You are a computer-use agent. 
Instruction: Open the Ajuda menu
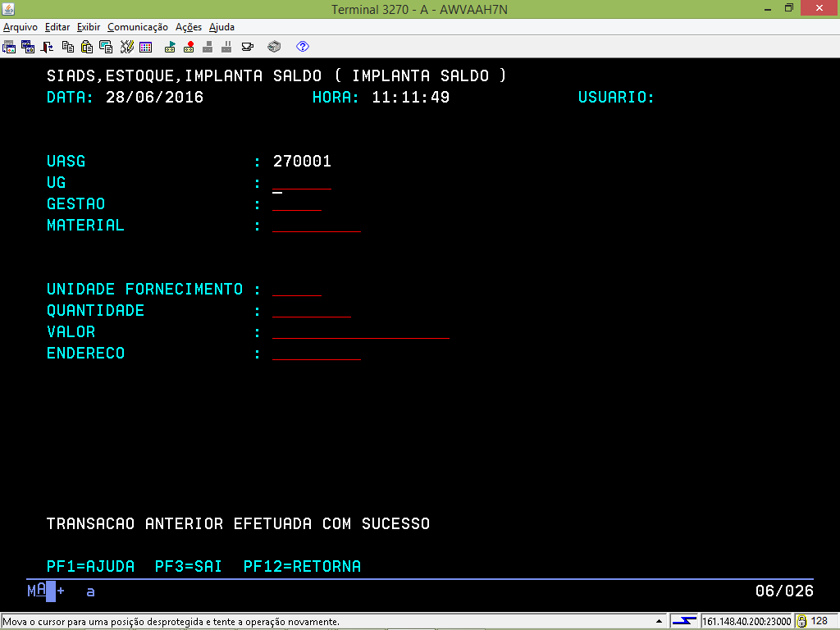221,27
